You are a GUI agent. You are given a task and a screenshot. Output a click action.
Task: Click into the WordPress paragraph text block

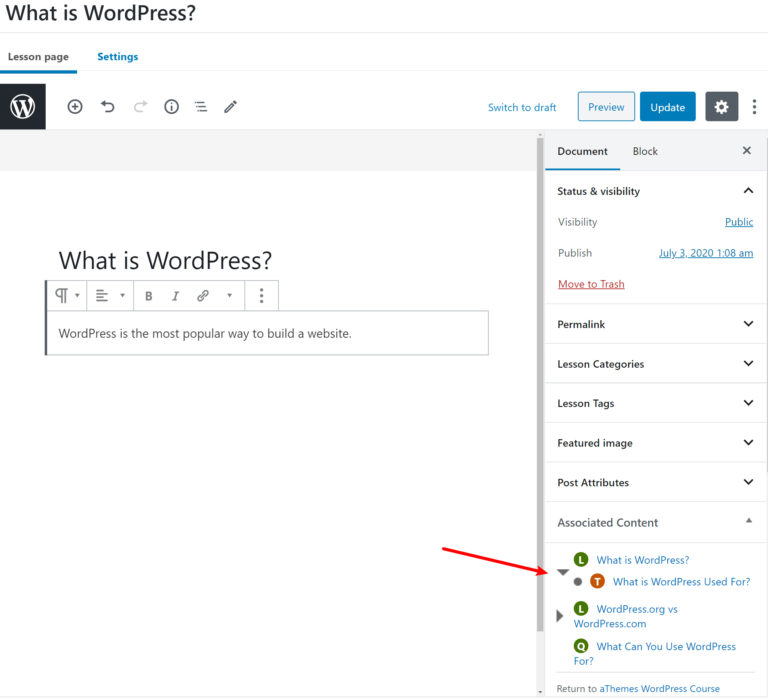(x=267, y=333)
